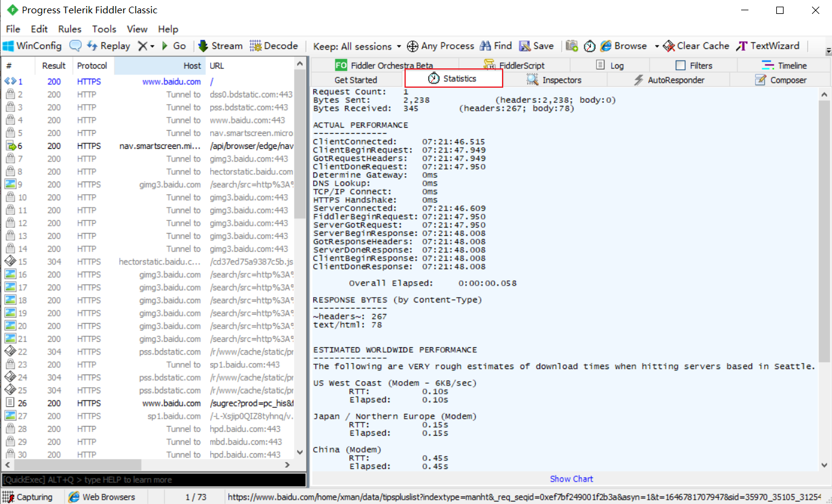832x504 pixels.
Task: Switch to the Fiddler Orchestra Beta tab
Action: pos(385,65)
